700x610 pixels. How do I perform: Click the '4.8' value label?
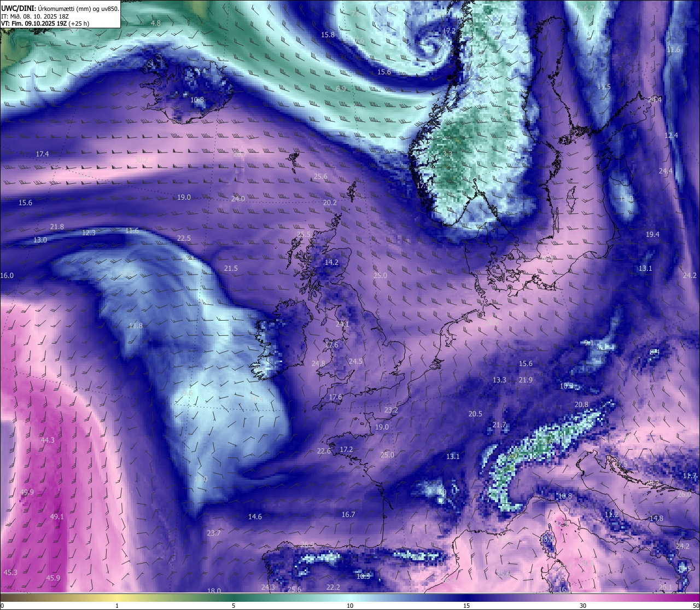click(x=156, y=23)
